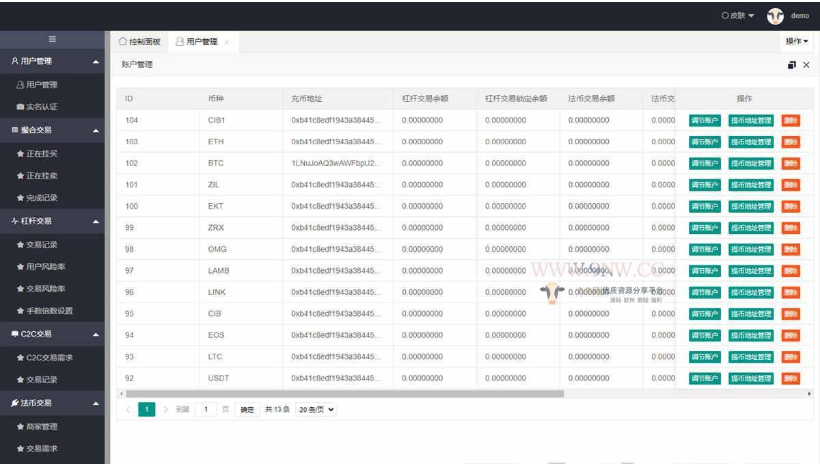Click 删除 in the BTC row

tap(791, 163)
